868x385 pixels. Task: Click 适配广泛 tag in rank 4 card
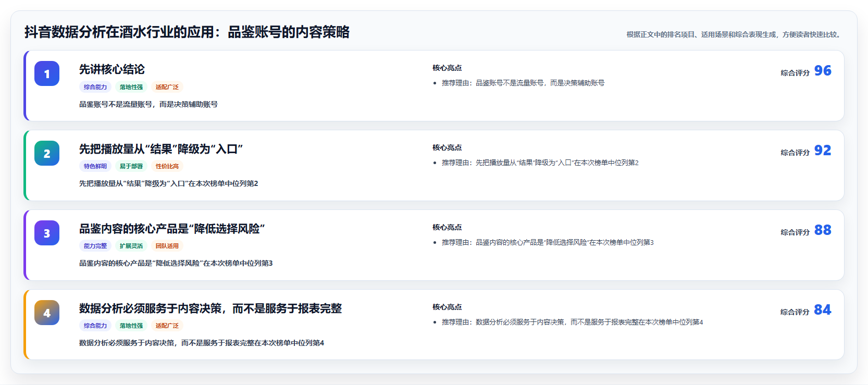(167, 326)
